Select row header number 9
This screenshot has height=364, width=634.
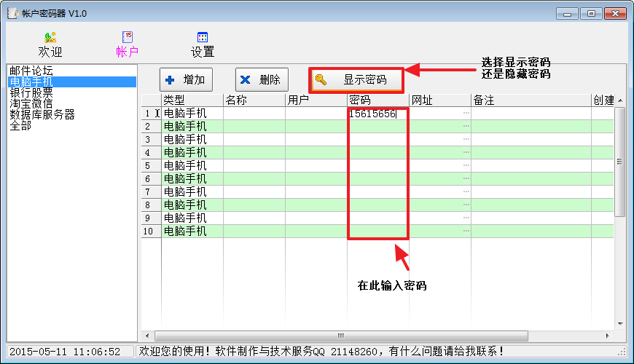click(x=152, y=218)
